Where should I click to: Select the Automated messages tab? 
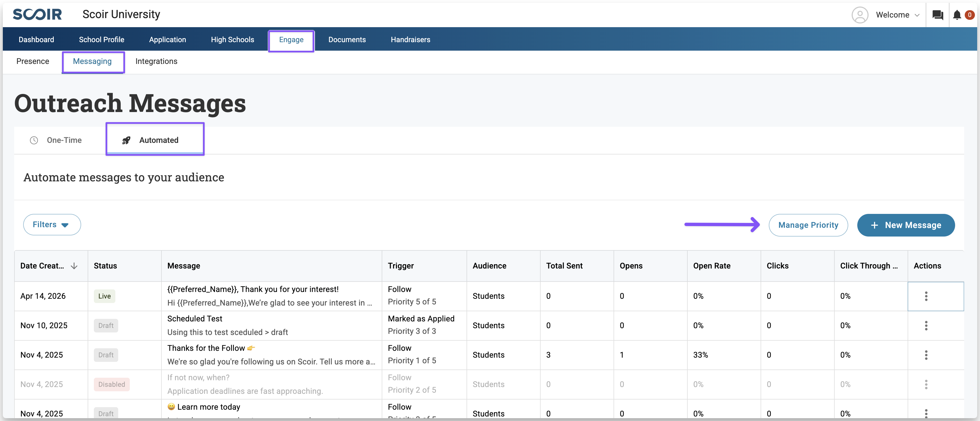[x=155, y=140]
